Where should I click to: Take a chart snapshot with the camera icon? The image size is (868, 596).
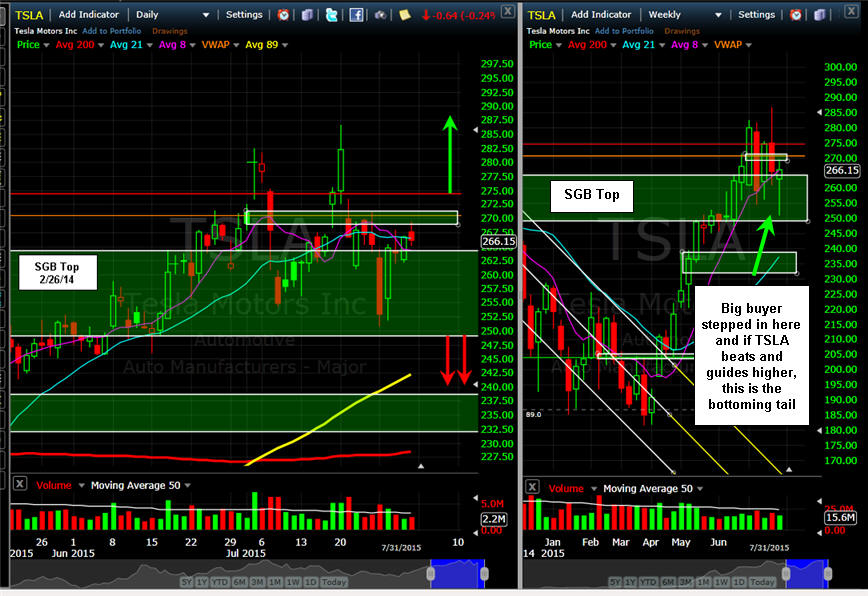(380, 15)
